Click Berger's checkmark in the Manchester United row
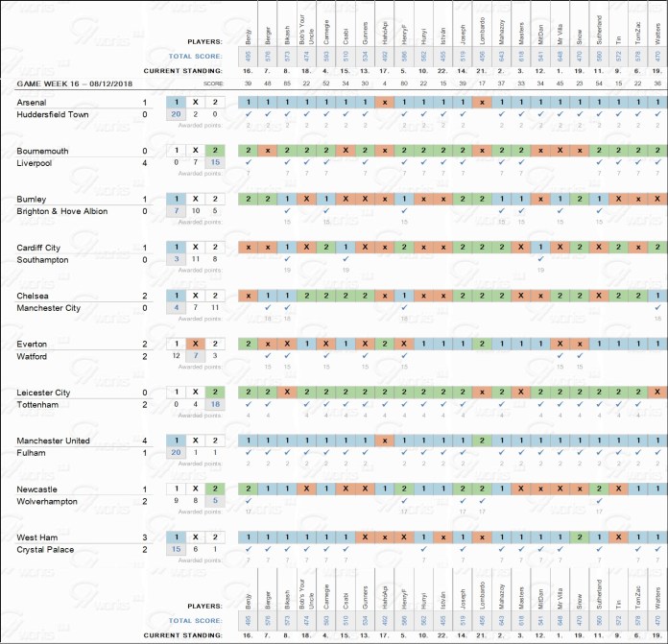This screenshot has width=668, height=644. 267,451
